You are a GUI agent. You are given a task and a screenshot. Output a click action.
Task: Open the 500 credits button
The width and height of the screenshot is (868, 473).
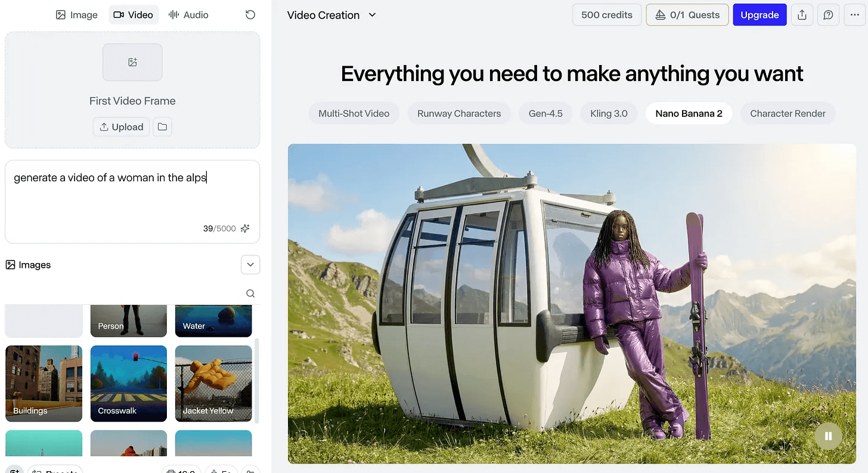pyautogui.click(x=607, y=15)
